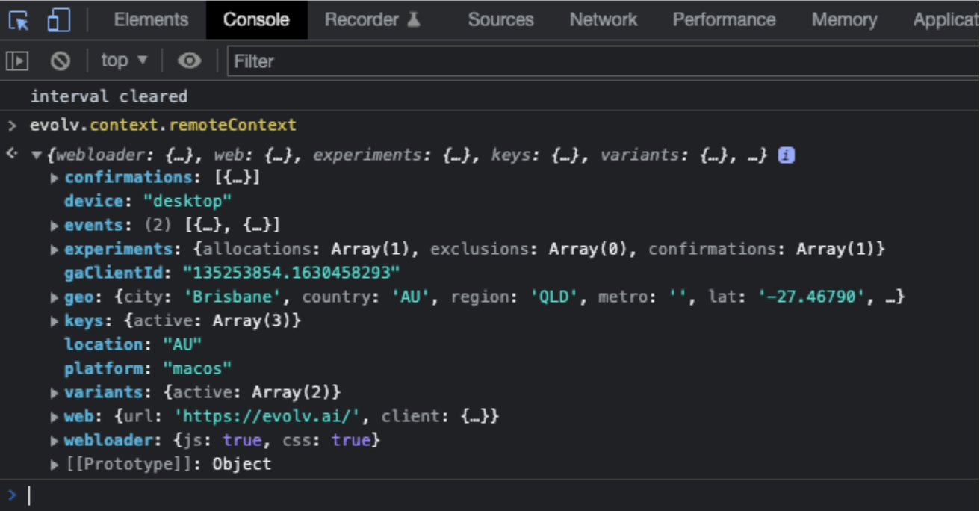980x511 pixels.
Task: Expand the confirmations property
Action: [x=55, y=178]
